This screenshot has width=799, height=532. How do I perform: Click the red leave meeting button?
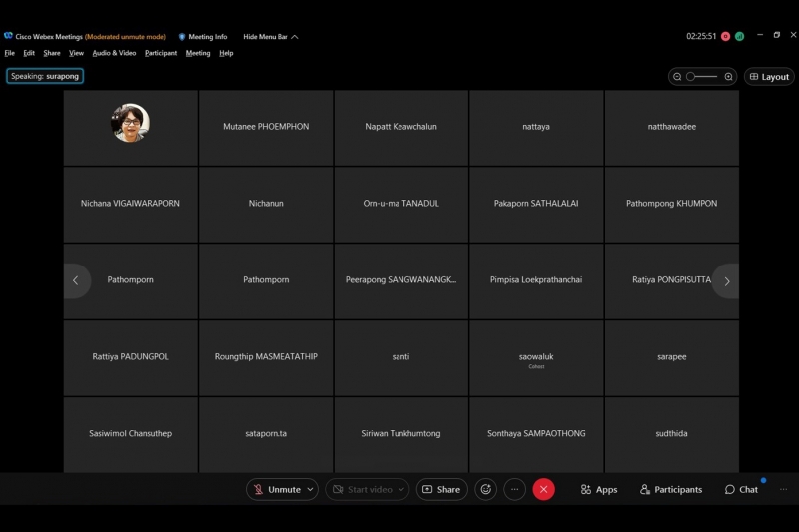[543, 489]
